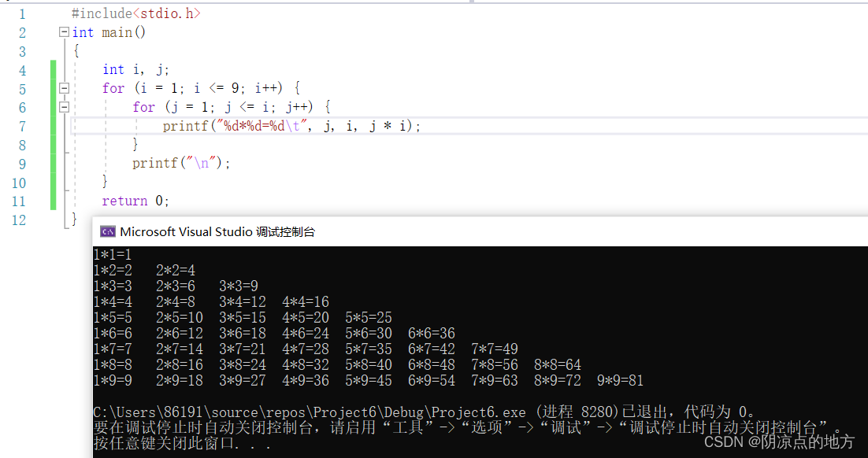
Task: Click the inner 'for (j = 1' statement
Action: (x=232, y=107)
